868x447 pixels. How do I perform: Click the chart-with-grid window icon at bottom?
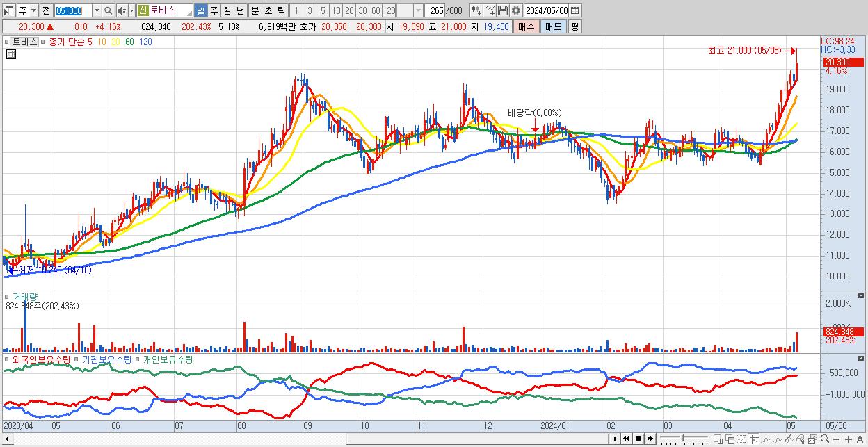click(718, 439)
